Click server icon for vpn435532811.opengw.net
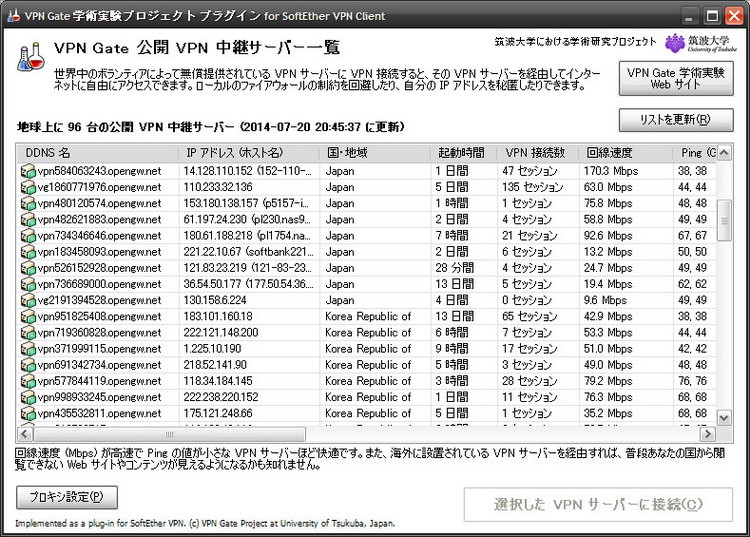 (28, 414)
